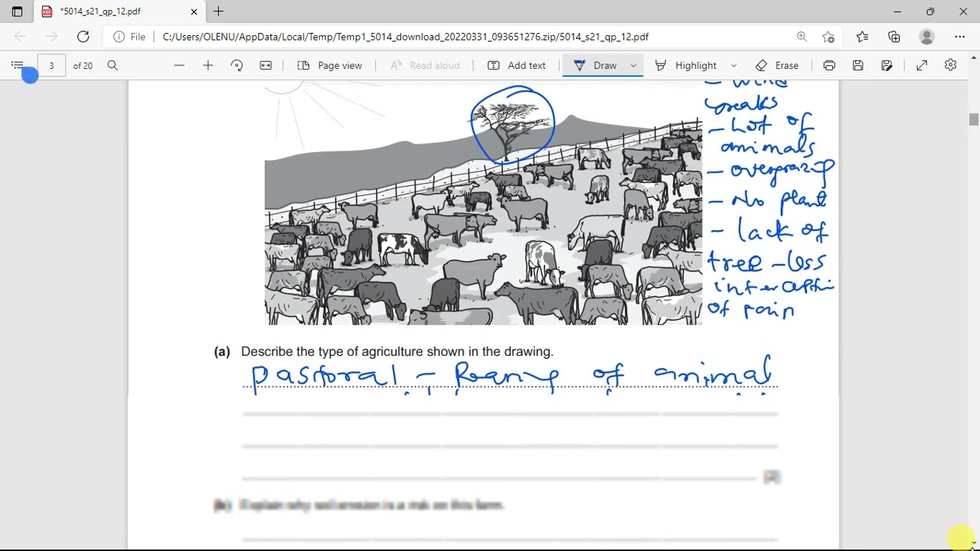Toggle the PDF table of contents
Screen dimensions: 980x551
point(17,66)
